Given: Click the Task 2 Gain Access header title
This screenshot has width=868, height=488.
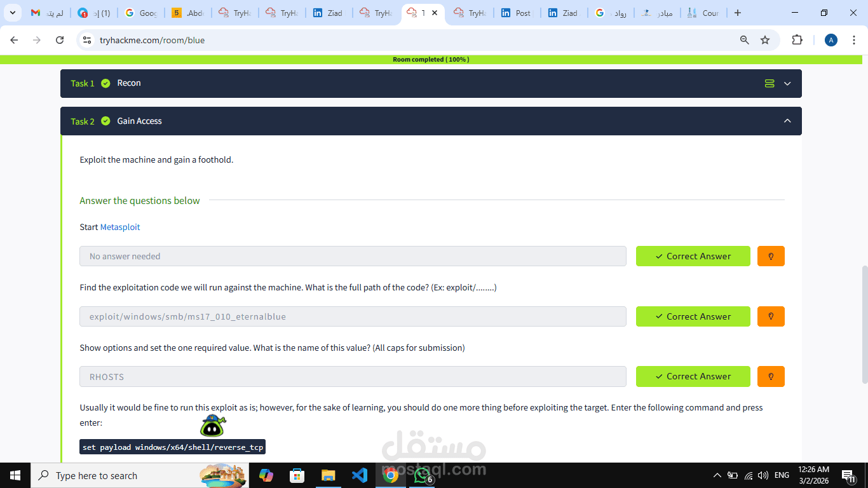Looking at the screenshot, I should (x=139, y=121).
